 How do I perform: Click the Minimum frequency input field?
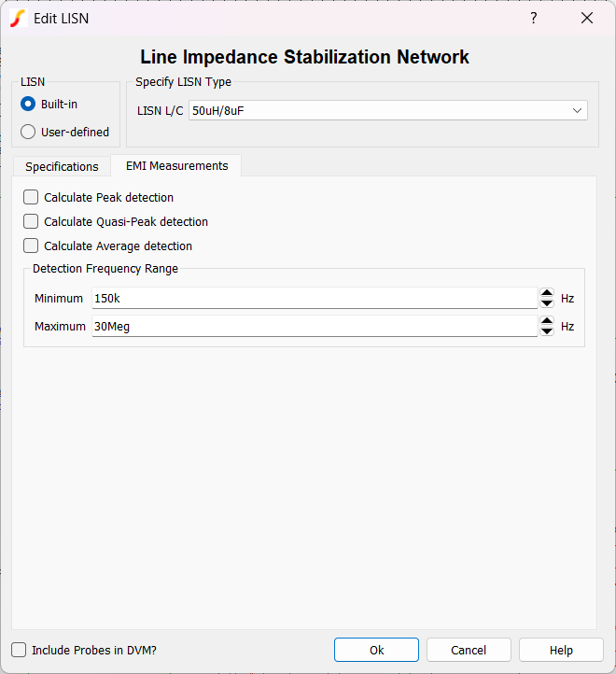[x=314, y=299]
